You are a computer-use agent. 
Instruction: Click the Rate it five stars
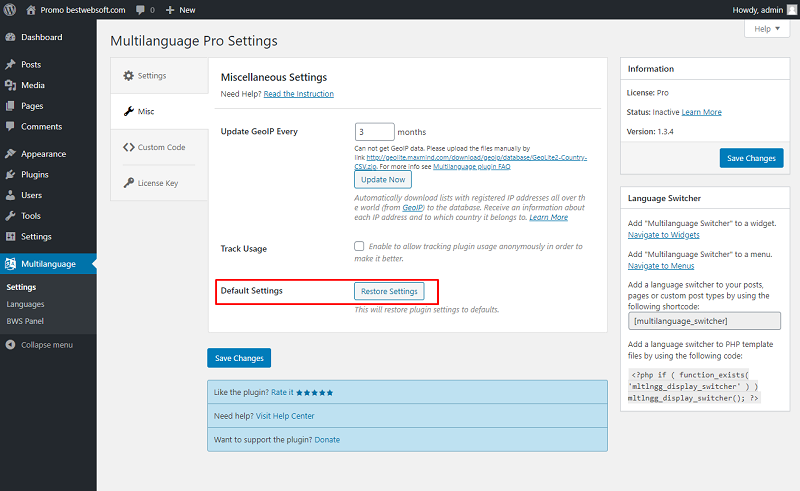tap(314, 392)
